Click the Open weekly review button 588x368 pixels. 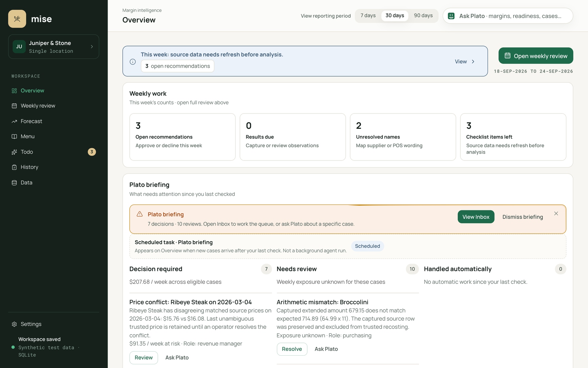(536, 56)
